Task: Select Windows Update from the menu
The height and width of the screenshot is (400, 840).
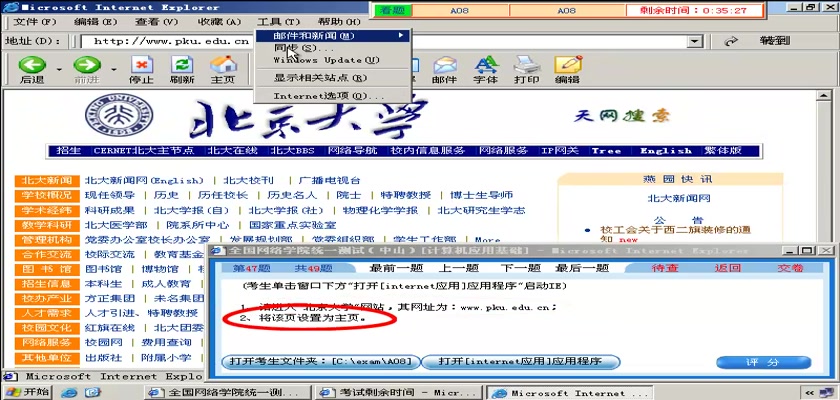Action: coord(333,60)
